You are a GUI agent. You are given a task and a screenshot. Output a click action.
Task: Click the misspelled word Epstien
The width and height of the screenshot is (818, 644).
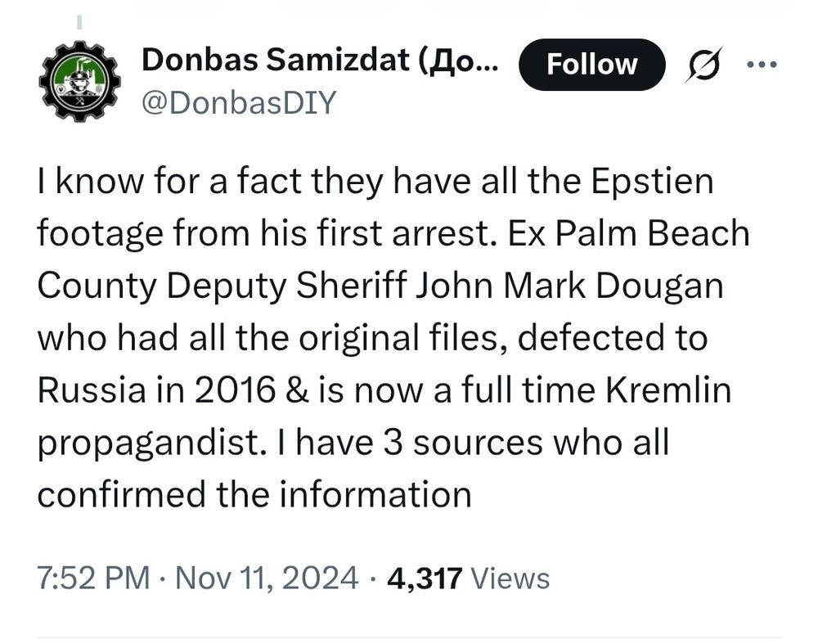[x=643, y=182]
